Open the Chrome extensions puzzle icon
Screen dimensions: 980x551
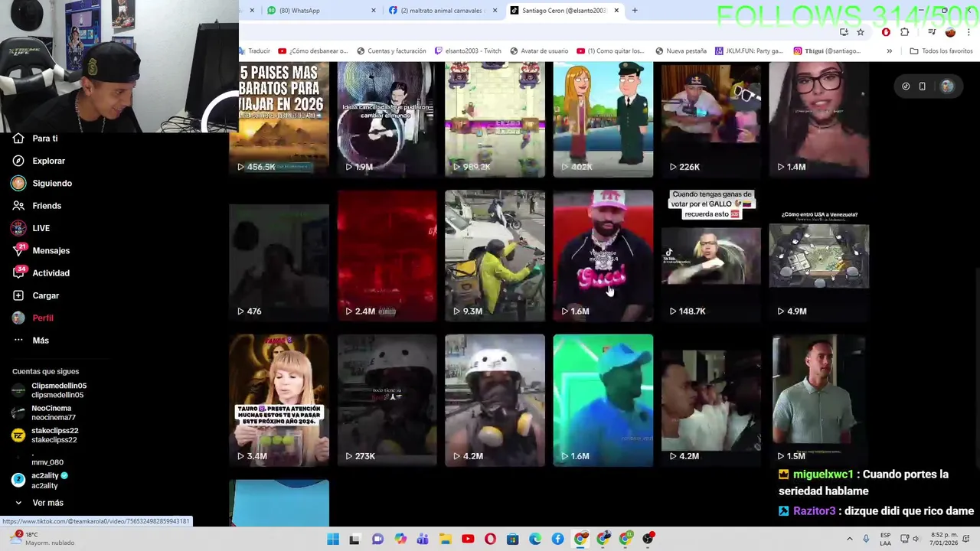(x=904, y=32)
